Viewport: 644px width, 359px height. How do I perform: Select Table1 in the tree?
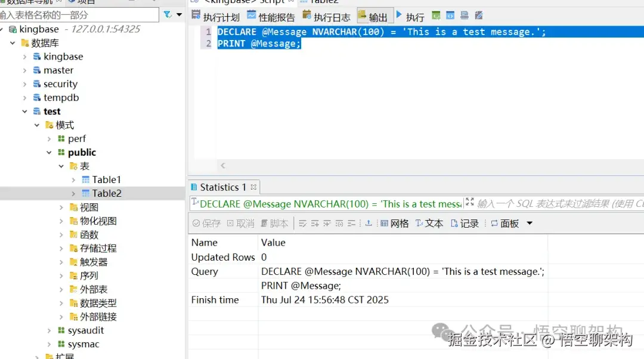(x=106, y=179)
